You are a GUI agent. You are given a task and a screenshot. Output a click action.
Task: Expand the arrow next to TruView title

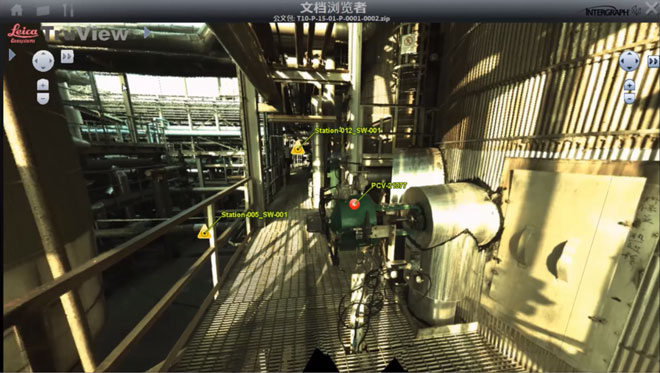(147, 32)
